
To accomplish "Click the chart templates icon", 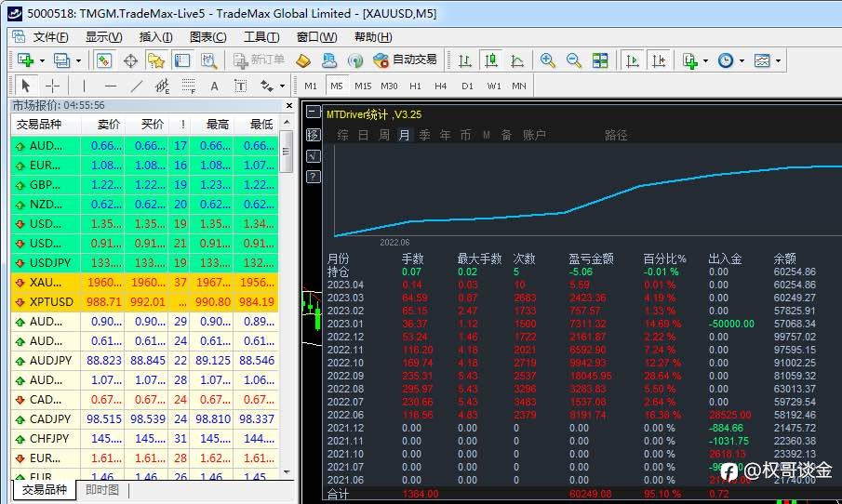I will (x=762, y=60).
